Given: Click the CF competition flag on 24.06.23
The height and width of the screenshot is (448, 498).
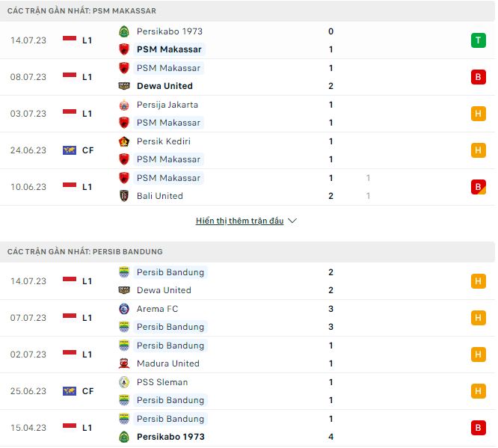Looking at the screenshot, I should 70,150.
